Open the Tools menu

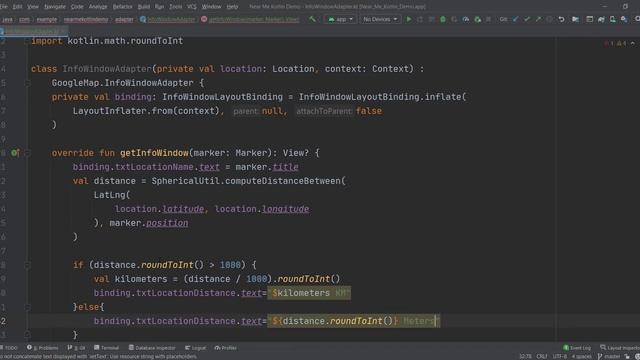tap(176, 7)
